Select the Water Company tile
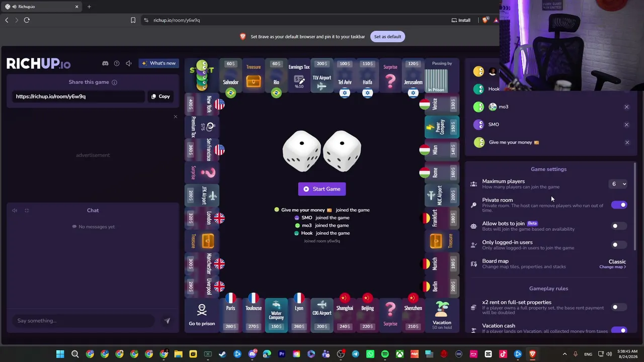The image size is (644, 362). click(276, 315)
